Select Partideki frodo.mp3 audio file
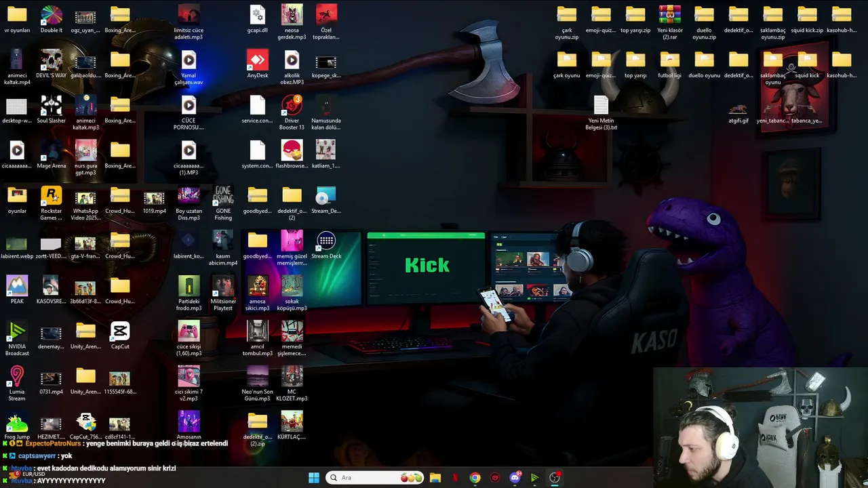The image size is (868, 488). click(x=189, y=293)
